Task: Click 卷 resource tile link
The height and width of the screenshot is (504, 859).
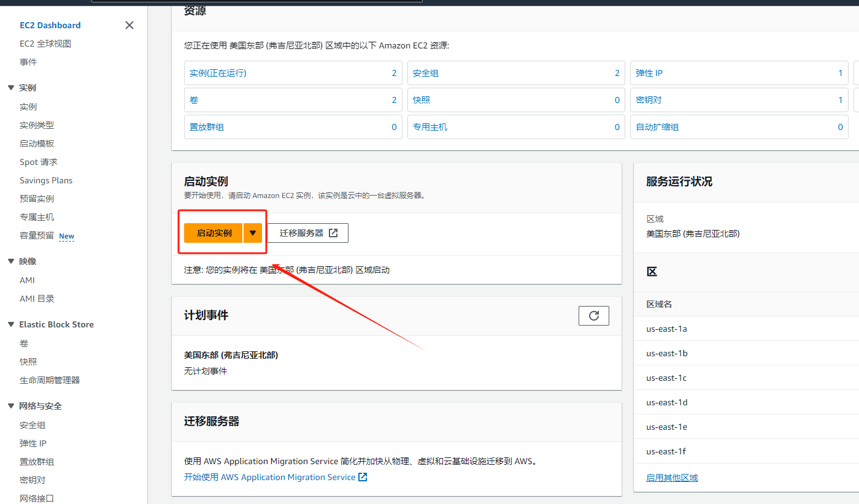Action: pos(194,100)
